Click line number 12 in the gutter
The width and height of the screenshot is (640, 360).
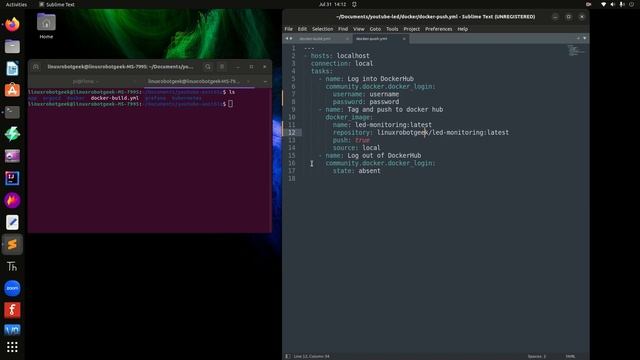[292, 132]
